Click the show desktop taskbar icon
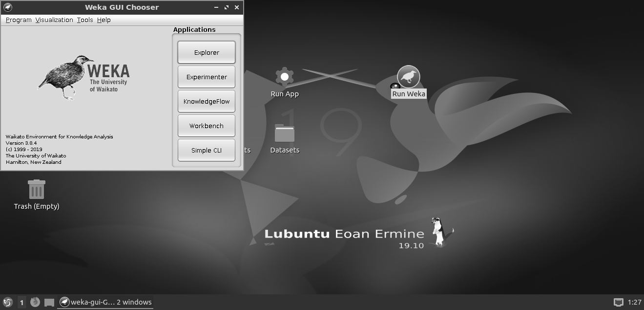Image resolution: width=644 pixels, height=310 pixels. pyautogui.click(x=49, y=302)
